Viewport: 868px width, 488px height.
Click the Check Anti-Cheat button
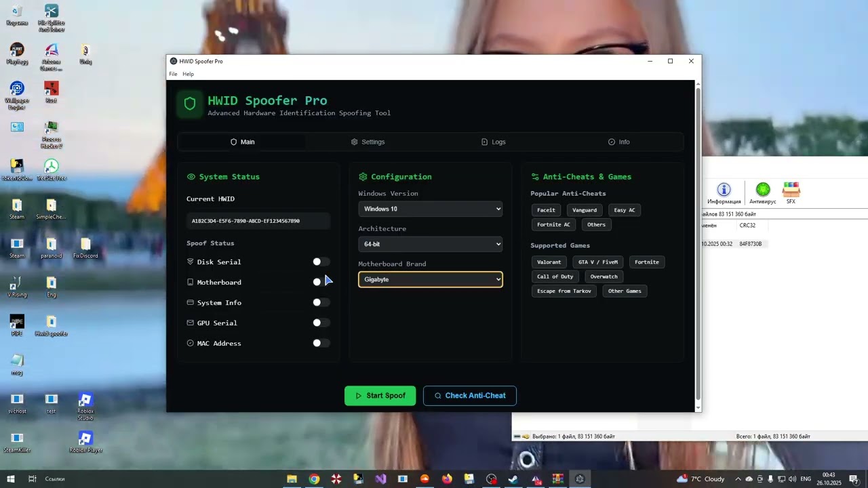pyautogui.click(x=470, y=396)
